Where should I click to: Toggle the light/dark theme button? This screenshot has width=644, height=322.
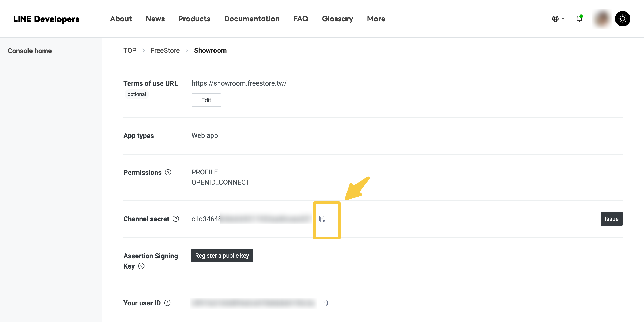622,19
